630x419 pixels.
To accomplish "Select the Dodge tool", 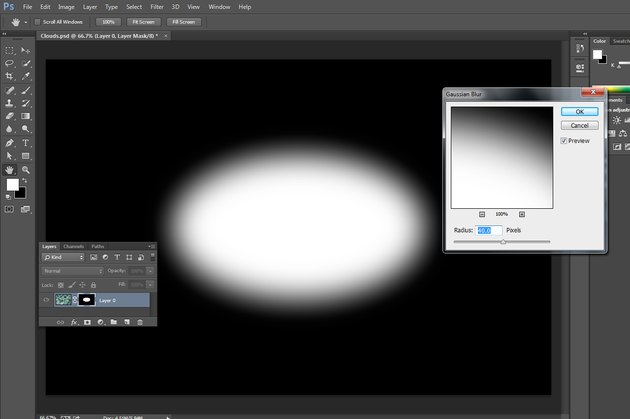I will click(25, 129).
